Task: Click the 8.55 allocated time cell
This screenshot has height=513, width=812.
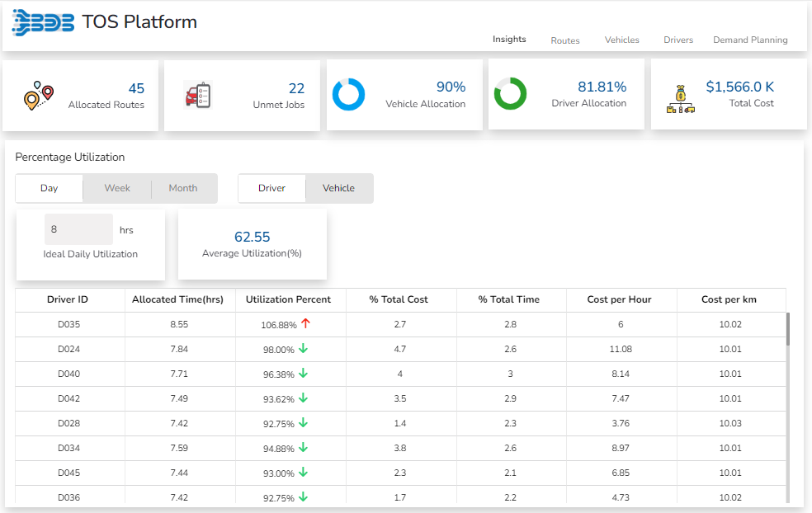Action: (179, 325)
